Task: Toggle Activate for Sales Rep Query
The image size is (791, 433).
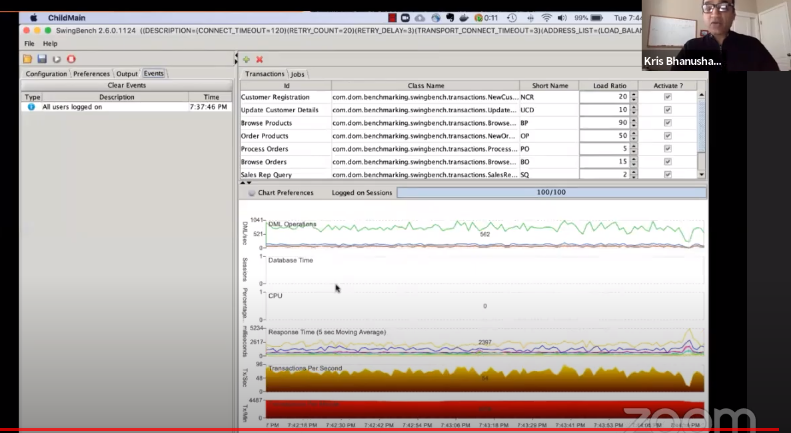Action: (667, 175)
